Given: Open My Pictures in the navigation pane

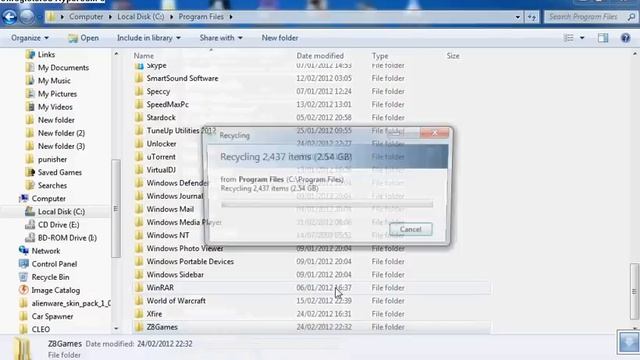Looking at the screenshot, I should (57, 94).
